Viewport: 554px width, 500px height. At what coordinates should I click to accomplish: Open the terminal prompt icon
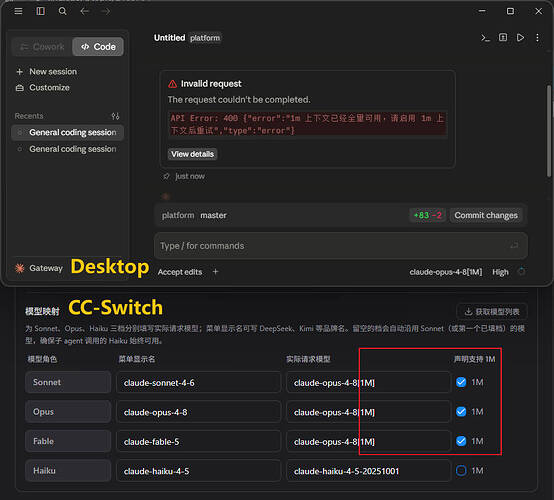[485, 38]
